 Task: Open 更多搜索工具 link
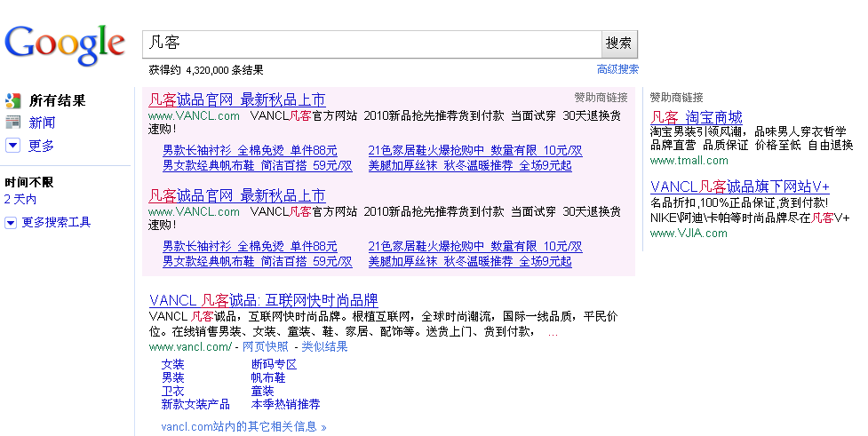tap(56, 222)
